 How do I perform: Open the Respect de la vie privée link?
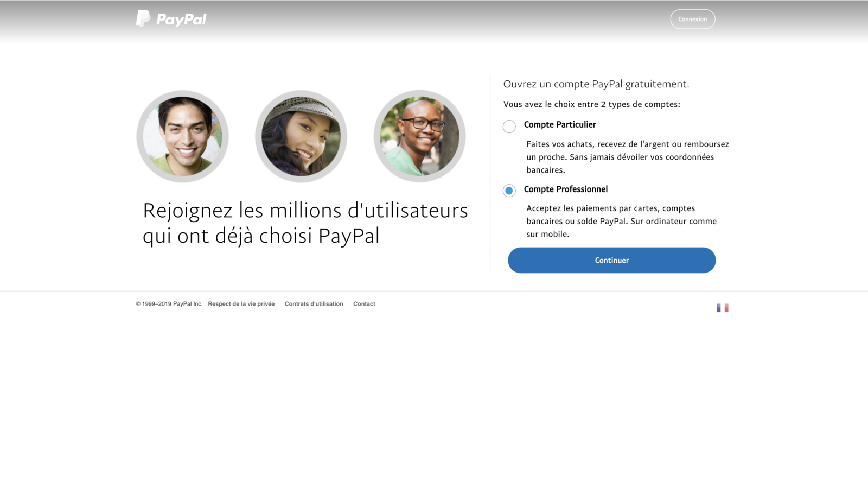click(x=241, y=304)
